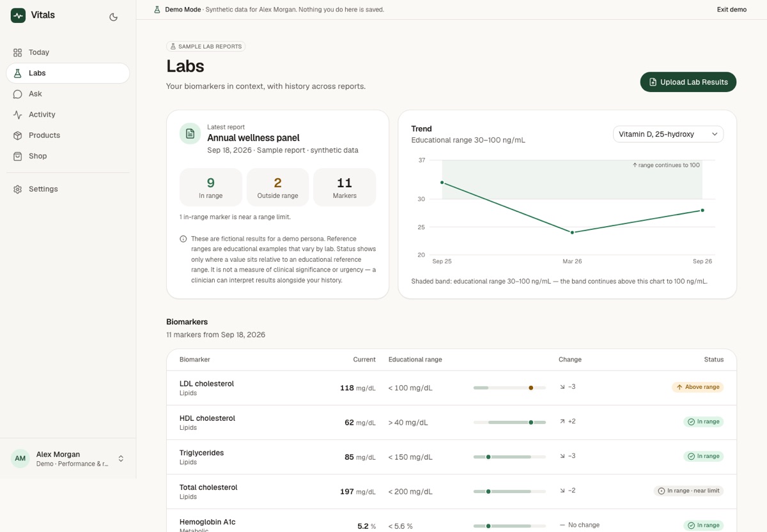
Task: Open the Today page in sidebar
Action: (x=68, y=52)
